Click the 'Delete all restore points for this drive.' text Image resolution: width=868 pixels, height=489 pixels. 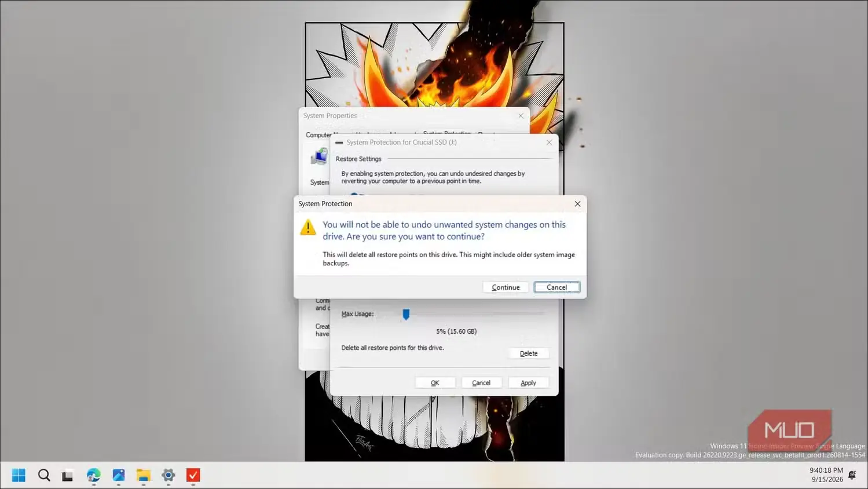tap(393, 348)
